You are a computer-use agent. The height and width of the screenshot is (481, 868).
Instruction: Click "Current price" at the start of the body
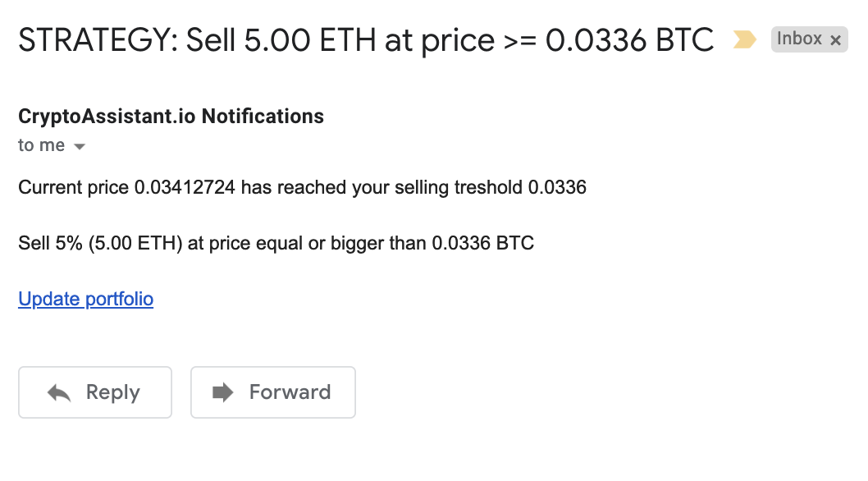tap(74, 187)
